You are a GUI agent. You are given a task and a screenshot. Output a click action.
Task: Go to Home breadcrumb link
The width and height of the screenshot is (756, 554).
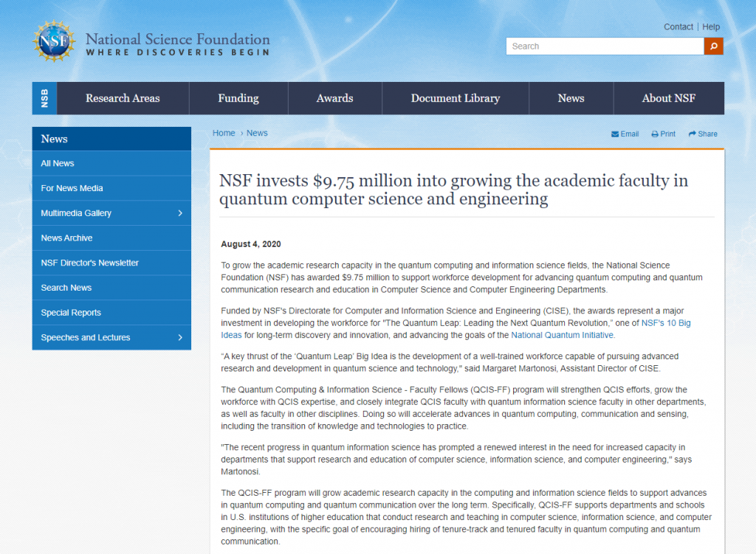pyautogui.click(x=224, y=133)
